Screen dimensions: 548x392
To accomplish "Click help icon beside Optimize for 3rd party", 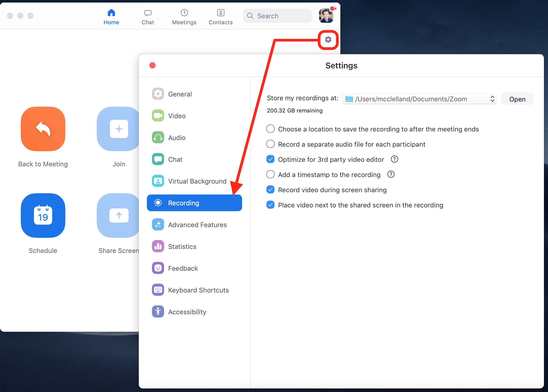I will 394,159.
